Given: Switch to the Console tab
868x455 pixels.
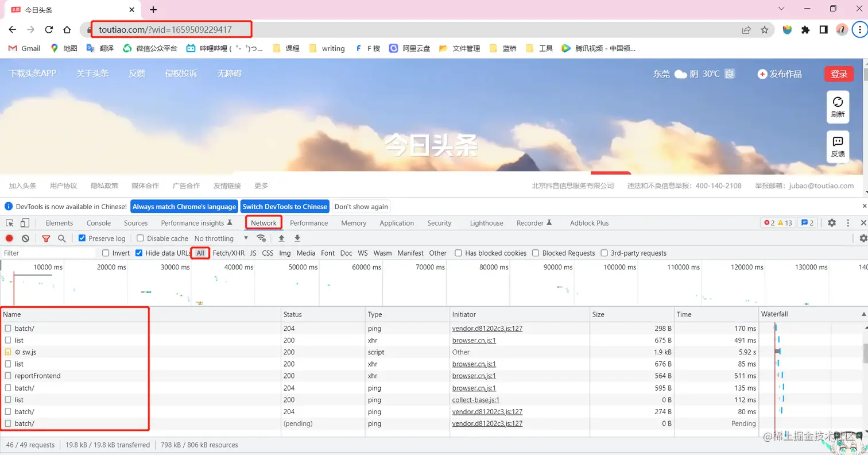Looking at the screenshot, I should [99, 223].
